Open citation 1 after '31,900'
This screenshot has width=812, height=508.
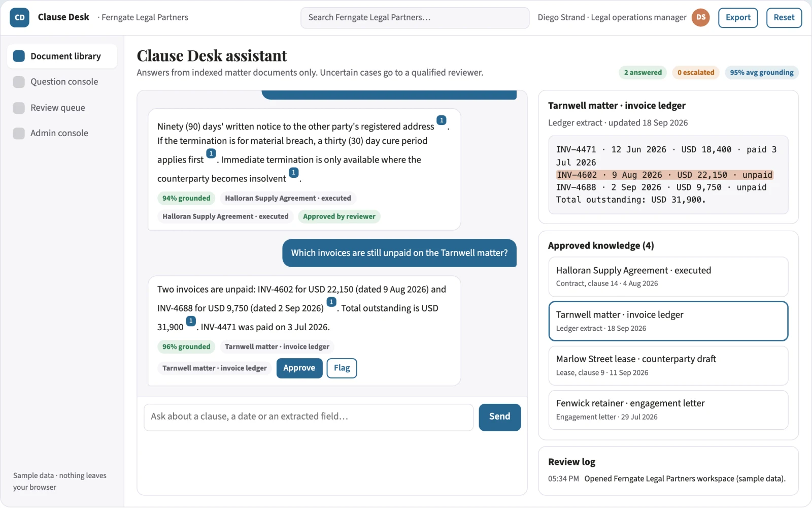pos(191,321)
